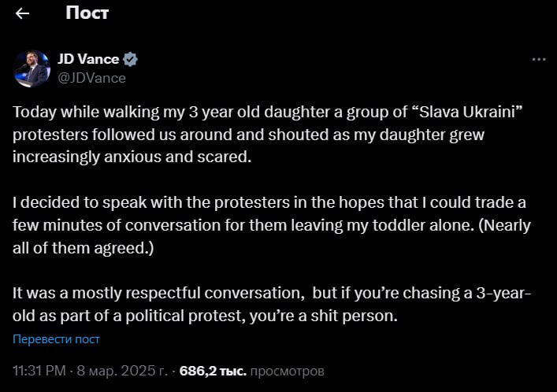Click the paragraph starting 'I decided to speak'
Screen dimensions: 557x392
(x=268, y=225)
